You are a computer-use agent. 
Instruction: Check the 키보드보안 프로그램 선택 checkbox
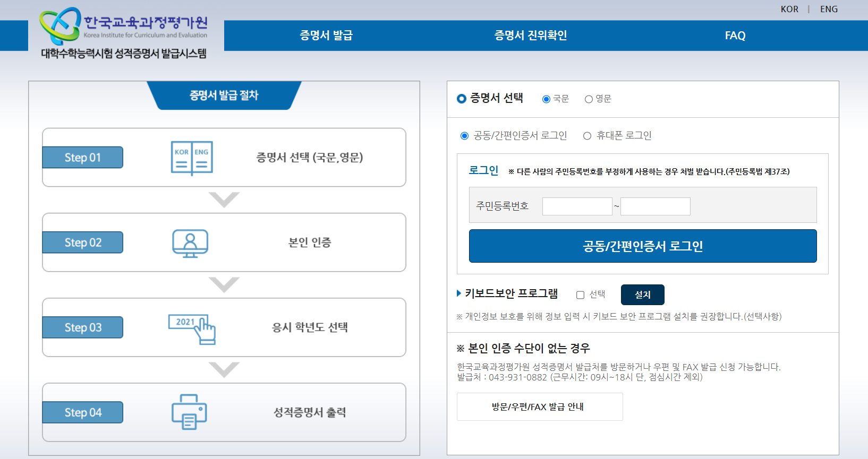[581, 295]
